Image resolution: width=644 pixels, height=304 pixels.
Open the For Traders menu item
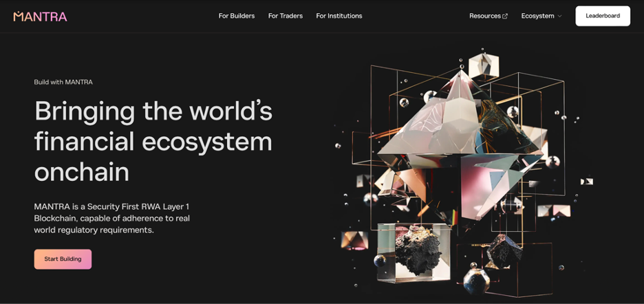(x=286, y=16)
